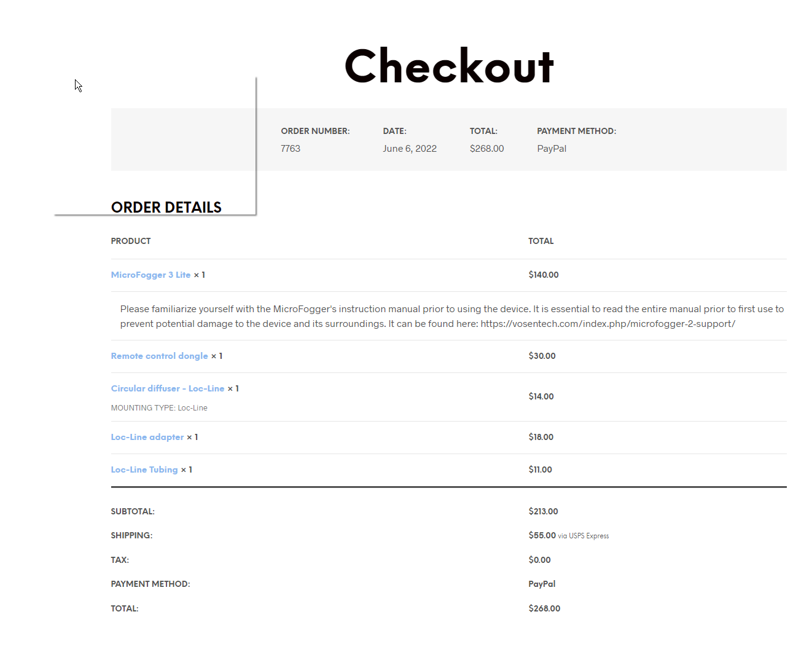Click the Checkout page heading
812x668 pixels.
coord(449,66)
